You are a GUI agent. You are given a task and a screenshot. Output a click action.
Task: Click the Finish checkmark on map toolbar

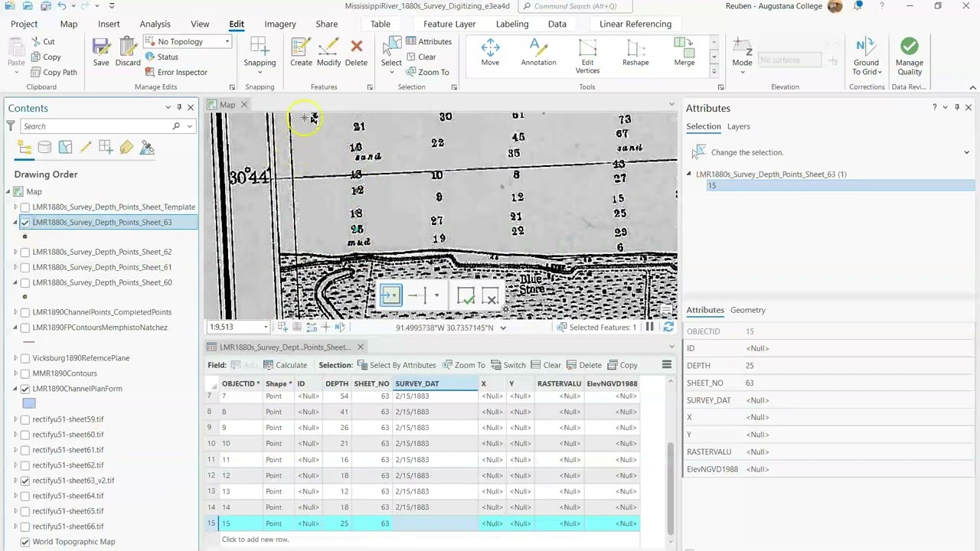465,296
